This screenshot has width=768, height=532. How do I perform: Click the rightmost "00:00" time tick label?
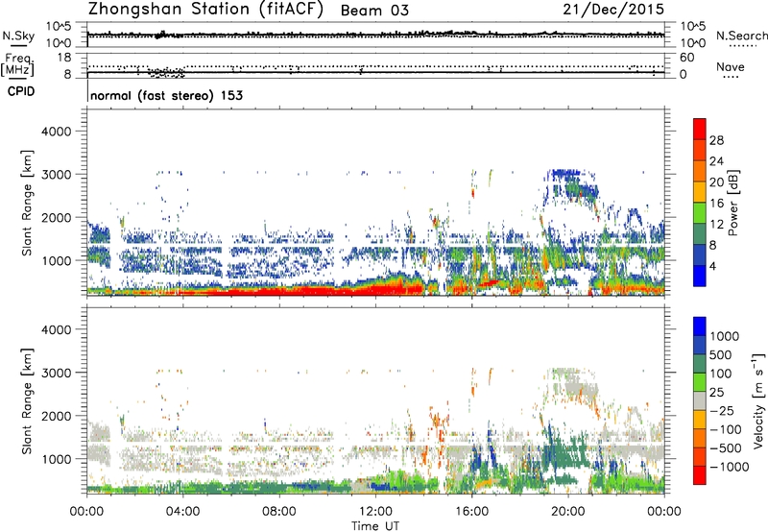(x=663, y=512)
